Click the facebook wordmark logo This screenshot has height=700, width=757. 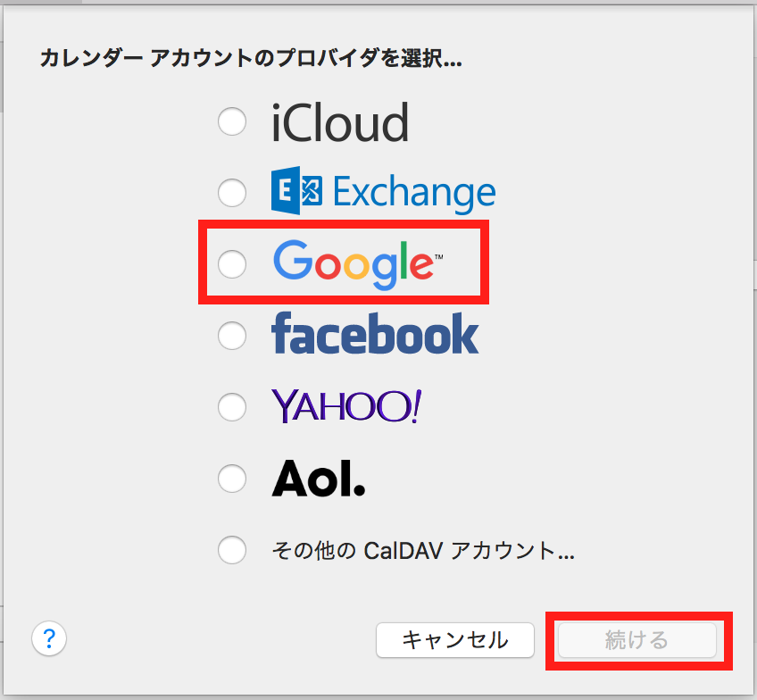pyautogui.click(x=375, y=335)
